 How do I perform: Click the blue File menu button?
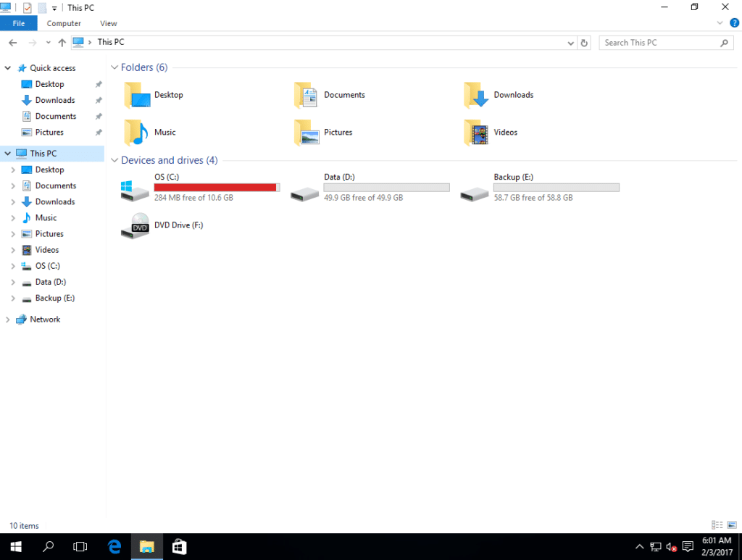(x=19, y=23)
